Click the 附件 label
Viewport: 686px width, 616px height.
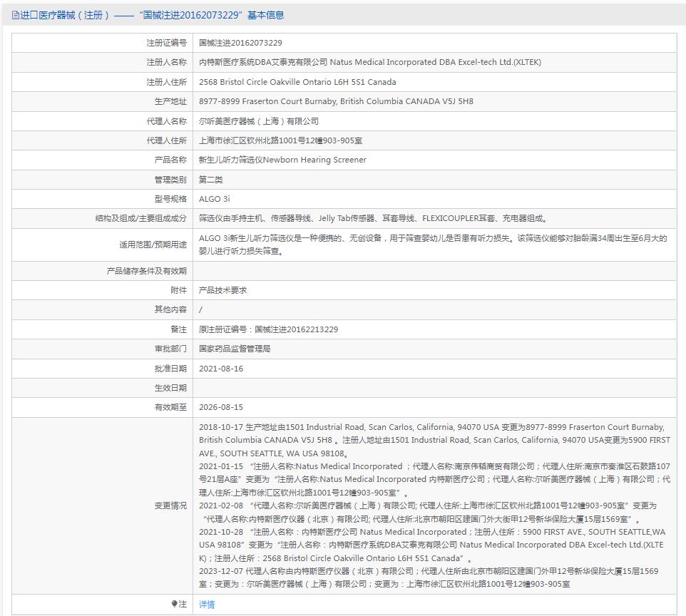click(x=178, y=290)
